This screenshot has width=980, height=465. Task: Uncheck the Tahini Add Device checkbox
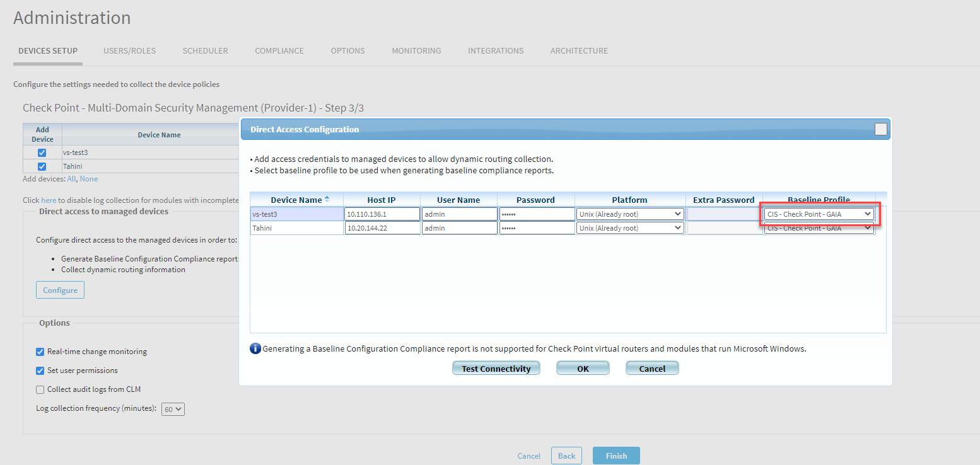pos(42,166)
